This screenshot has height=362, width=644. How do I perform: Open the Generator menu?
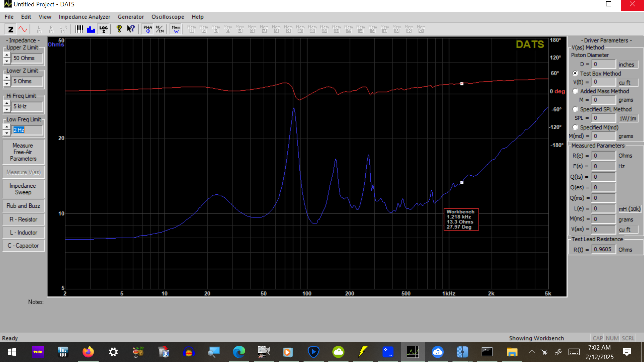pos(131,17)
